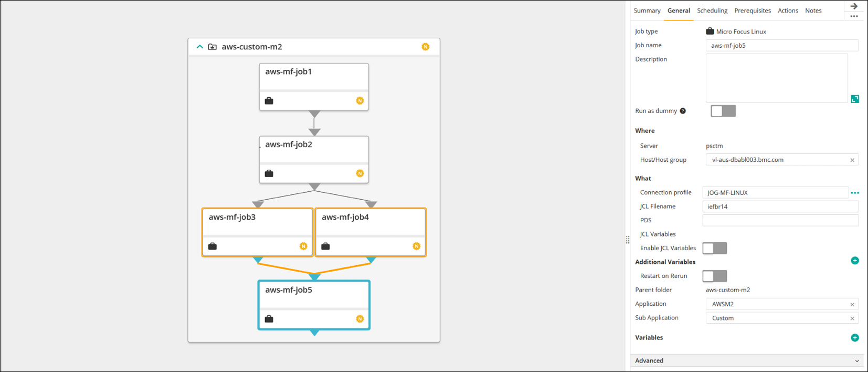Enable JCL Variables toggle
This screenshot has width=868, height=372.
(715, 248)
